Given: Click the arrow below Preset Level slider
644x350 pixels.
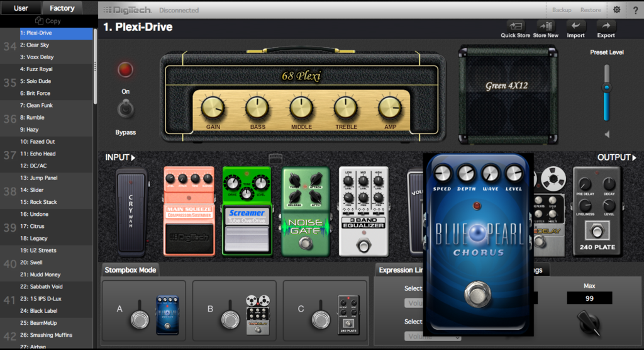Looking at the screenshot, I should [x=607, y=134].
